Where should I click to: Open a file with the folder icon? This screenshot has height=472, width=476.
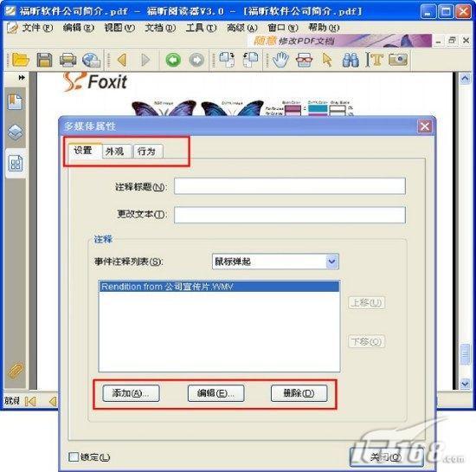coord(20,60)
